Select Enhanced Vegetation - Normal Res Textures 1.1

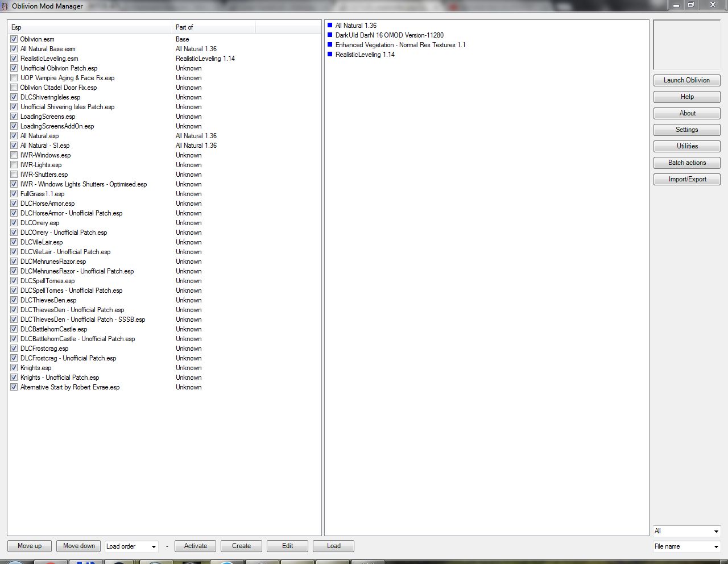click(x=400, y=45)
